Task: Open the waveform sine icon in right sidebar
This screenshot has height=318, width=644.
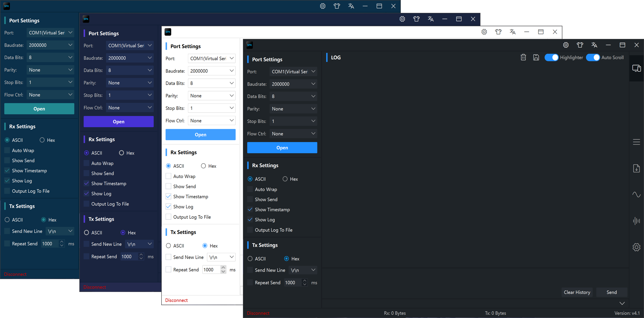Action: pyautogui.click(x=637, y=195)
